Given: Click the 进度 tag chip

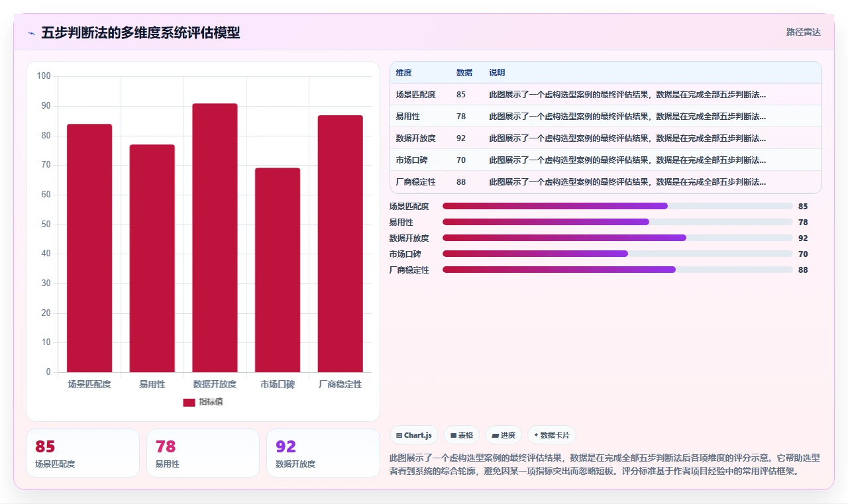Looking at the screenshot, I should pyautogui.click(x=503, y=435).
